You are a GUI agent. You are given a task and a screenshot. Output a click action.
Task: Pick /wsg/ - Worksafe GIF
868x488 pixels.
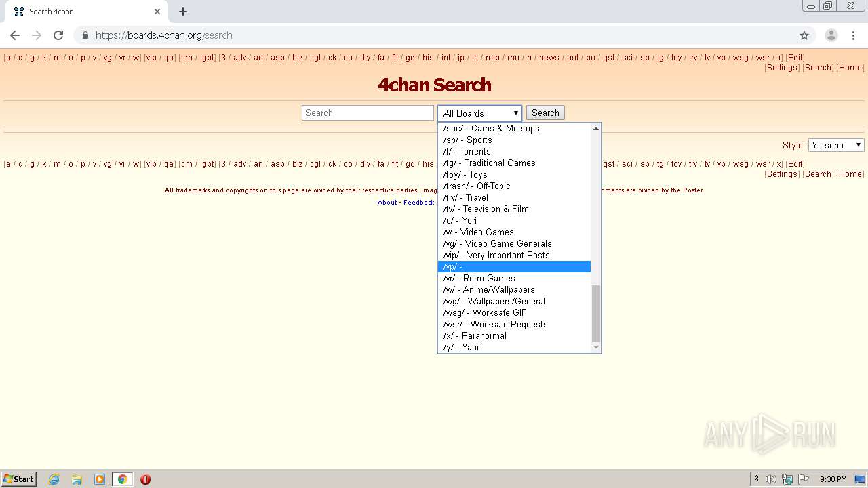(x=514, y=312)
